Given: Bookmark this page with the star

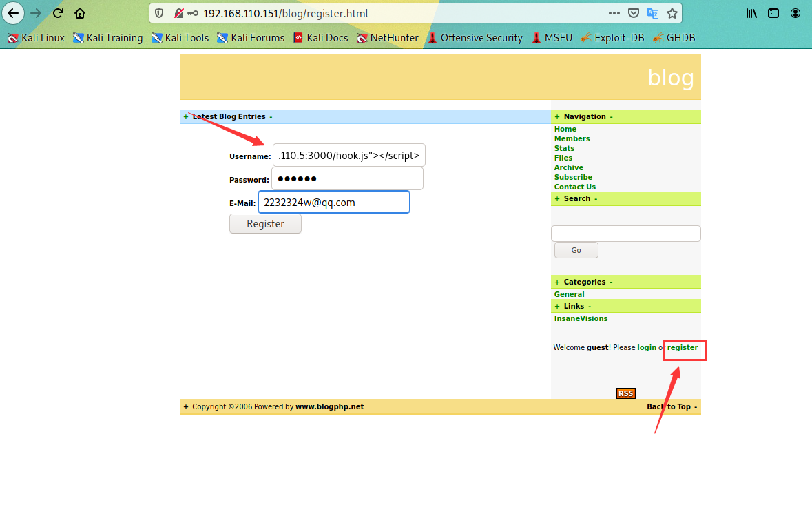Looking at the screenshot, I should (672, 14).
